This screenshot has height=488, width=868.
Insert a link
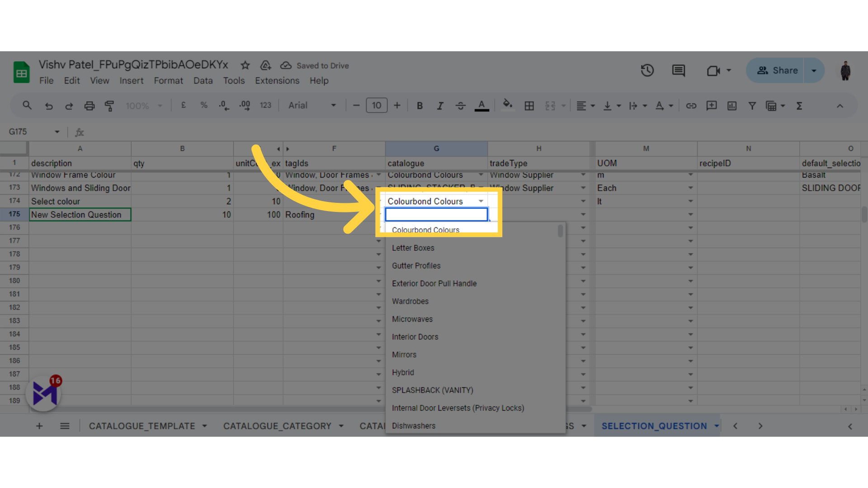point(691,106)
